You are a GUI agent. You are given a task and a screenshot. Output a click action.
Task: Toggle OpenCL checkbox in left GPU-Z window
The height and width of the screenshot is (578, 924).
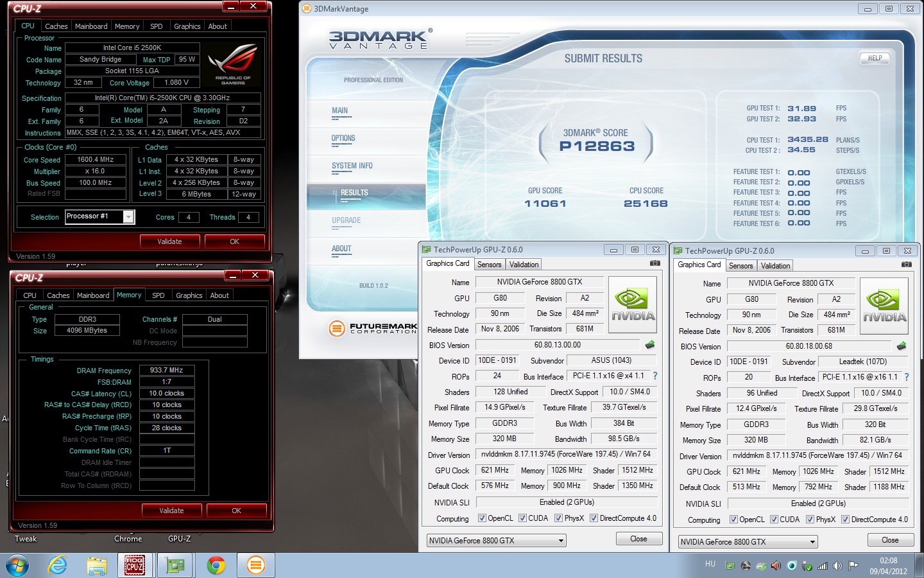[482, 518]
